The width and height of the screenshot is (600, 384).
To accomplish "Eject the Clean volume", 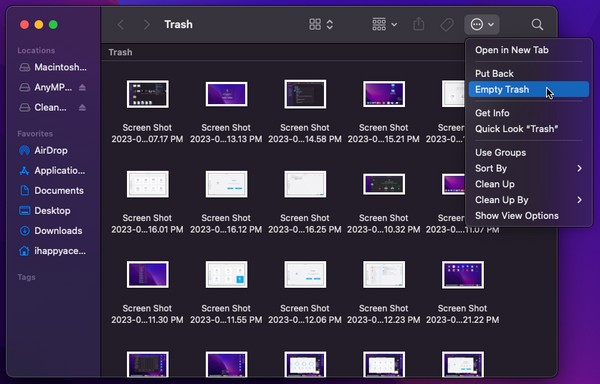I will point(82,108).
